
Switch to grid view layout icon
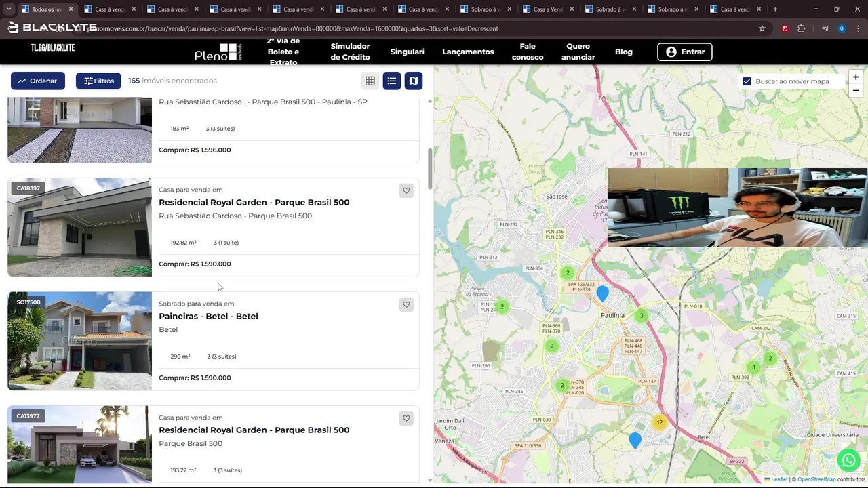[370, 81]
